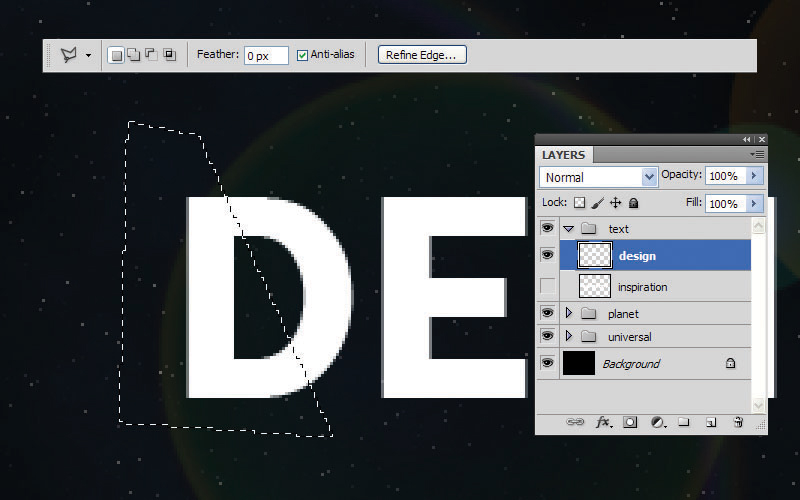The height and width of the screenshot is (500, 800).
Task: Show the inspiration layer
Action: (x=548, y=286)
